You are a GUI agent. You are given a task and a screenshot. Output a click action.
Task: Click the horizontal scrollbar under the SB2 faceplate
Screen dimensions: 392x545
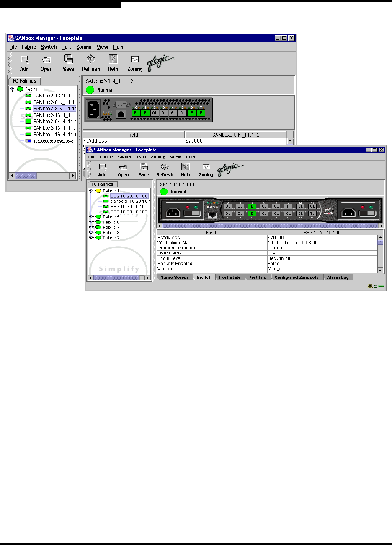pos(268,226)
